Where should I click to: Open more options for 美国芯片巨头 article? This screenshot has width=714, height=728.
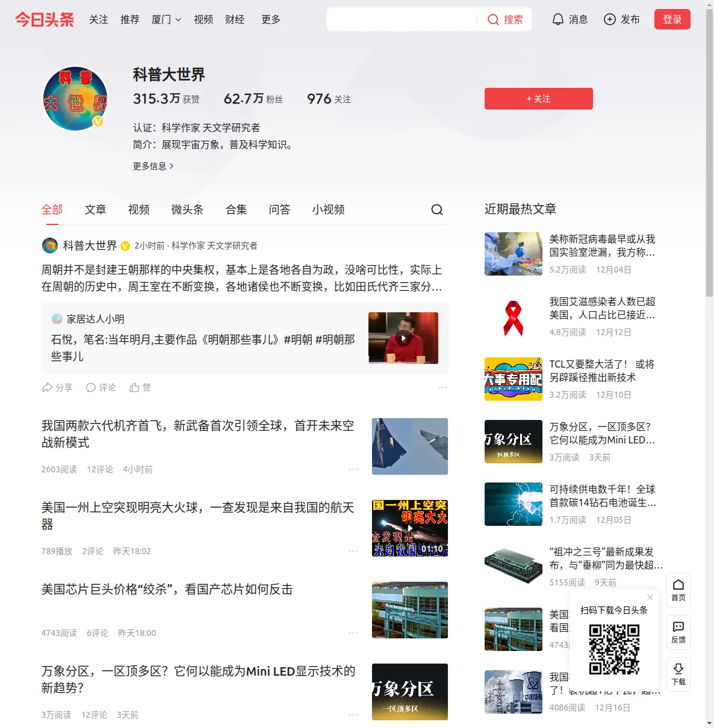[x=353, y=633]
